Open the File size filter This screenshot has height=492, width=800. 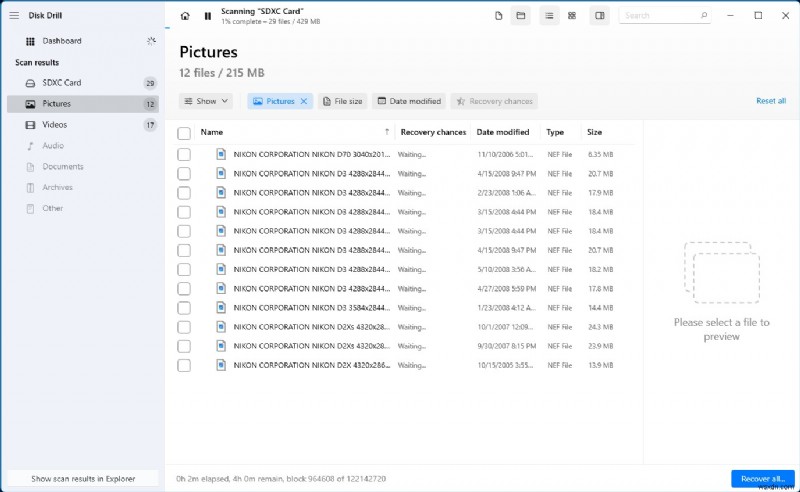coord(343,101)
